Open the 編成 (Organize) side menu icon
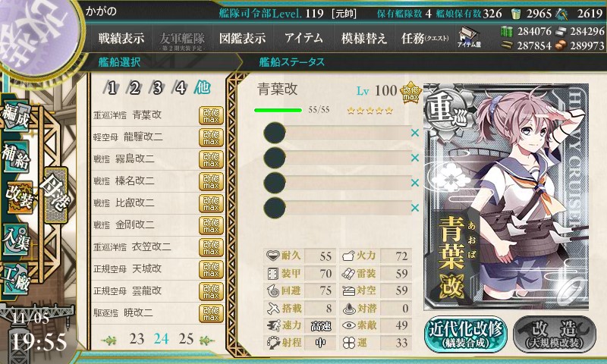The height and width of the screenshot is (364, 607). (x=16, y=116)
